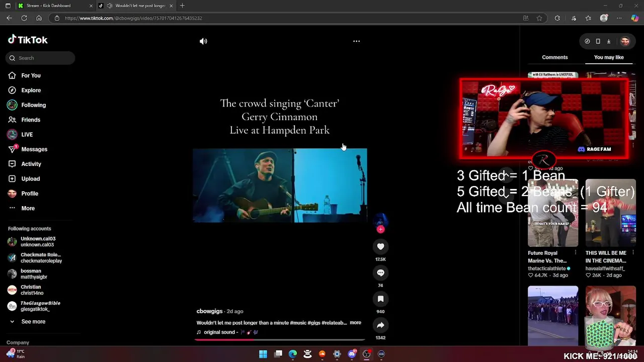Viewport: 644px width, 362px height.
Task: Open the Activity notifications
Action: click(x=31, y=164)
